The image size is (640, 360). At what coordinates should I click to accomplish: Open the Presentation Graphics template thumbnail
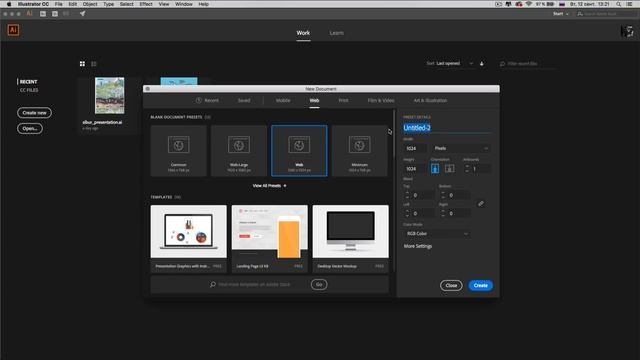pyautogui.click(x=189, y=231)
